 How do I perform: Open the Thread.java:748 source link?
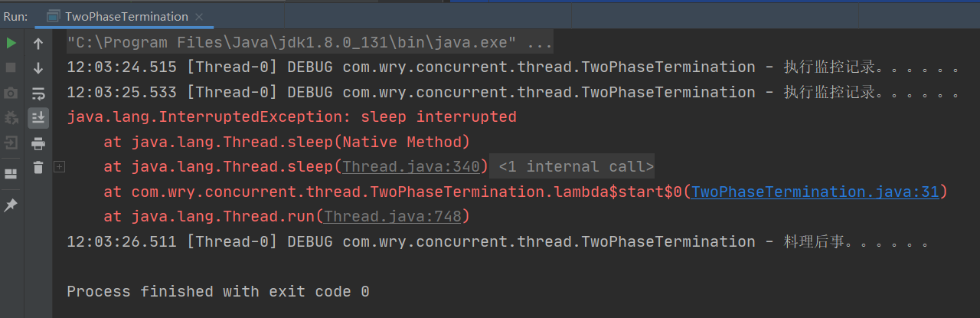[x=393, y=217]
